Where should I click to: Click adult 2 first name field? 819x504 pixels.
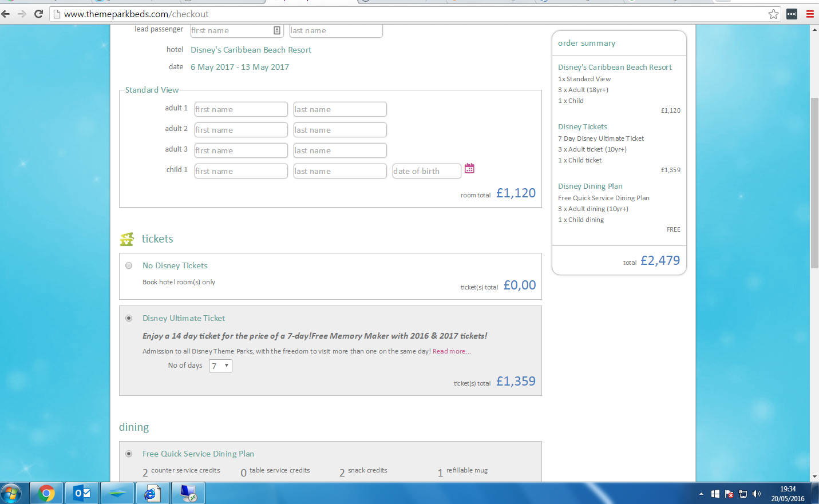click(241, 130)
